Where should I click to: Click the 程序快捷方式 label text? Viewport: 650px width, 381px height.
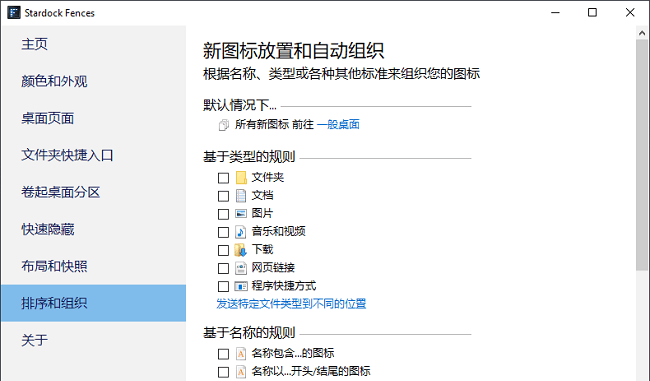[x=284, y=286]
